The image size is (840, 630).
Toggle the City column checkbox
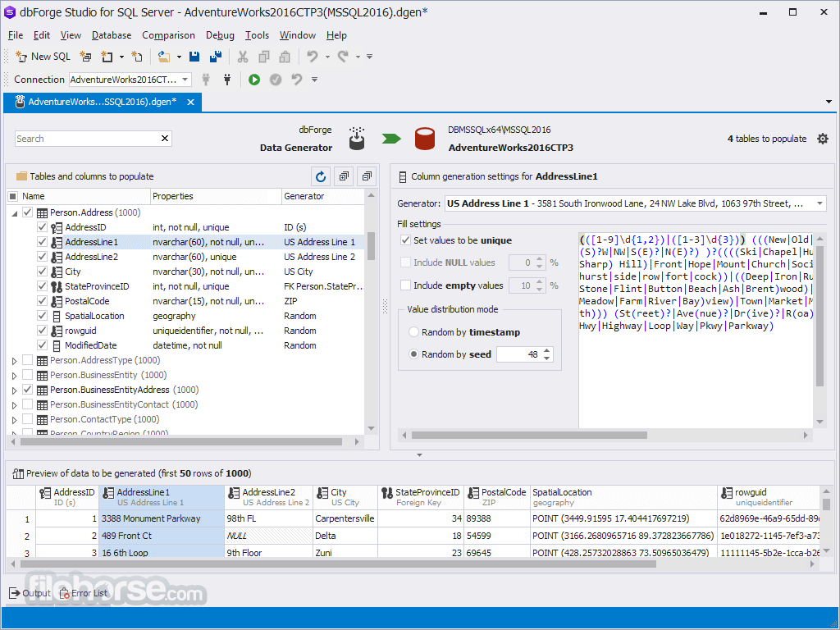pyautogui.click(x=43, y=272)
